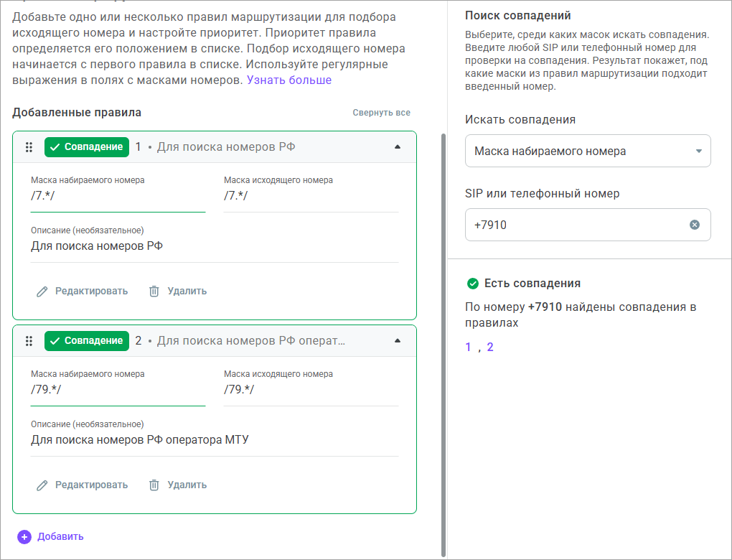This screenshot has height=560, width=732.
Task: Click the pencil icon in rule 2
Action: click(42, 485)
